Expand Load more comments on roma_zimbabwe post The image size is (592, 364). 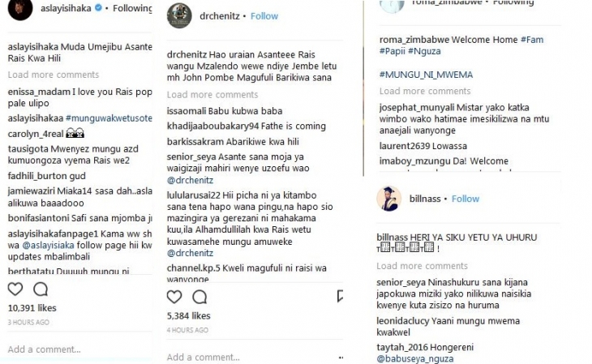(x=425, y=91)
